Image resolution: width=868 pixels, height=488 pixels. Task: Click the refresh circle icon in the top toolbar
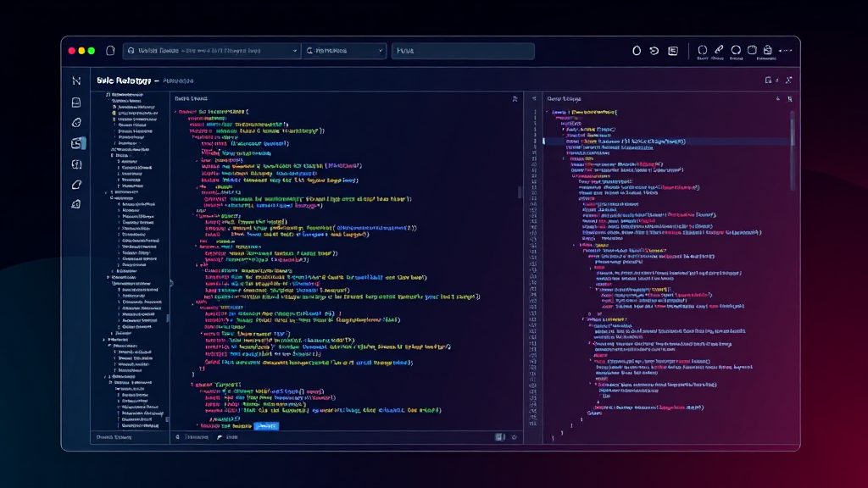[x=736, y=50]
